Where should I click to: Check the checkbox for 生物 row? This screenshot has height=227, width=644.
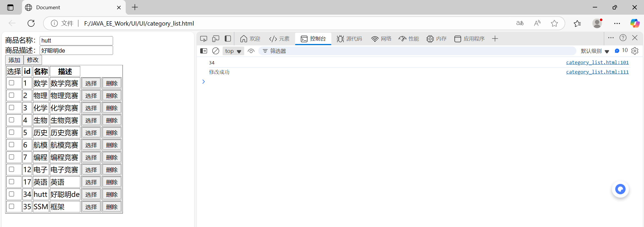pyautogui.click(x=12, y=120)
